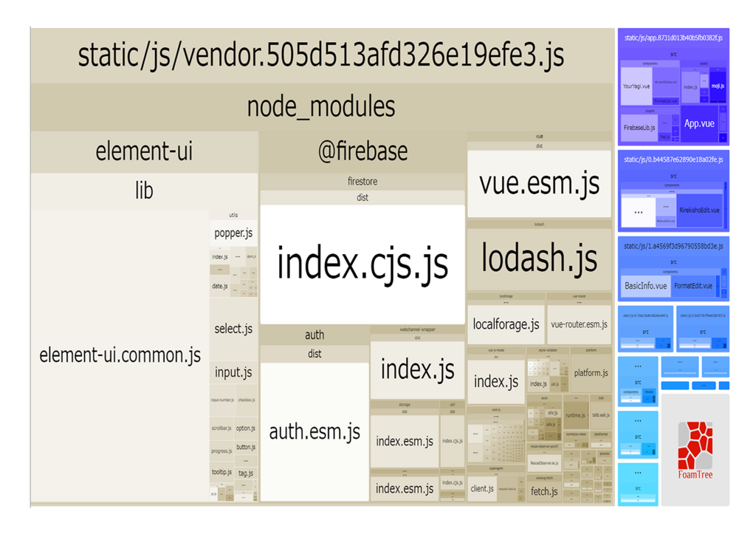The width and height of the screenshot is (756, 534).
Task: Click the platform.js cell
Action: point(591,373)
